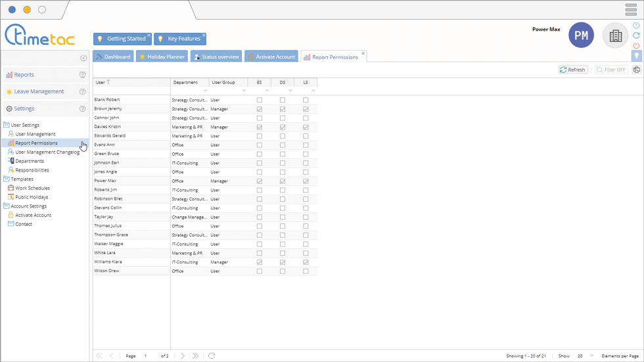Collapse the Account Settings folder

coord(6,206)
